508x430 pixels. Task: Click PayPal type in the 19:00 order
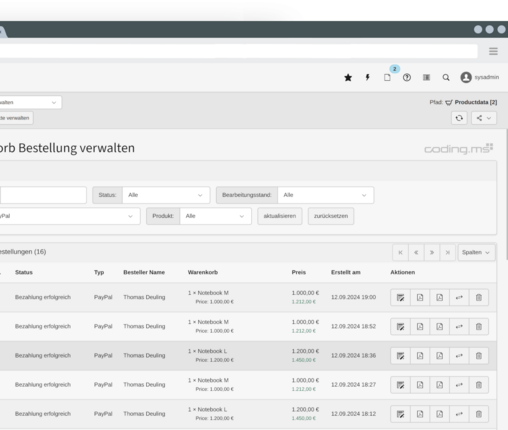(103, 297)
